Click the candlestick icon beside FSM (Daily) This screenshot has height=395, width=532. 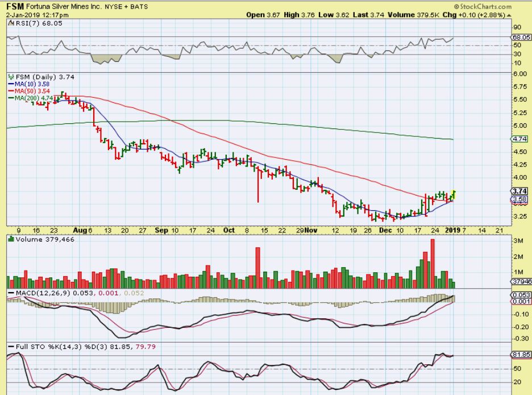(11, 77)
